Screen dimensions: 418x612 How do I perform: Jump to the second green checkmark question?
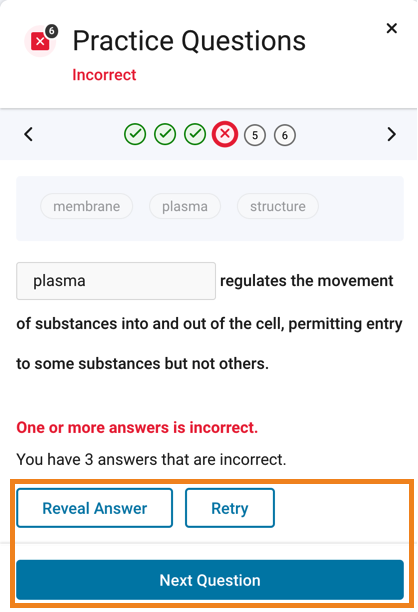(x=165, y=134)
